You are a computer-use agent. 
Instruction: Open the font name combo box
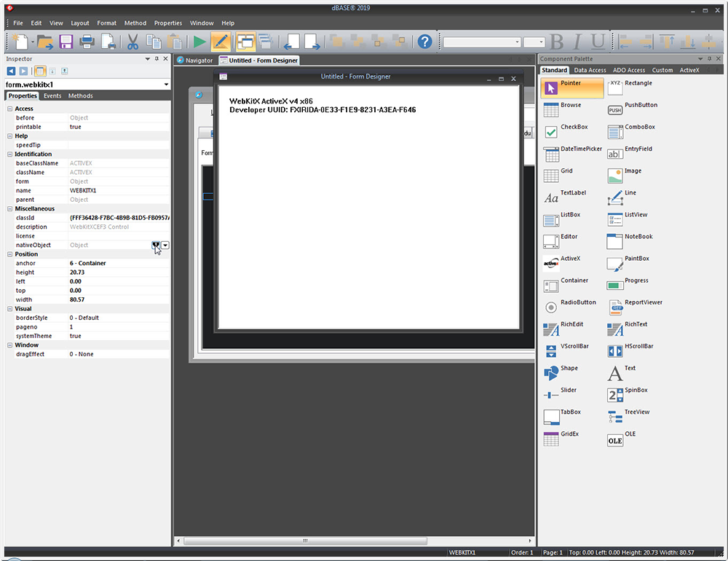(x=481, y=42)
